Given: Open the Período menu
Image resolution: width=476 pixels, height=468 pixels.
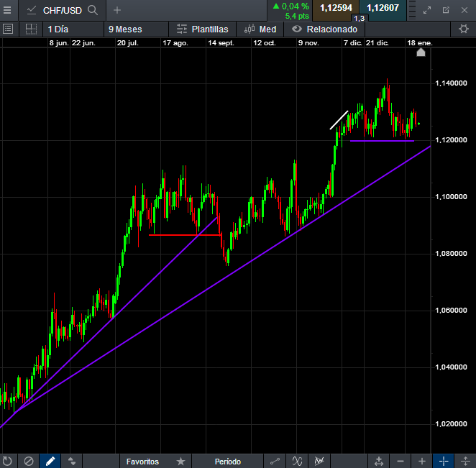Looking at the screenshot, I should pos(228,462).
